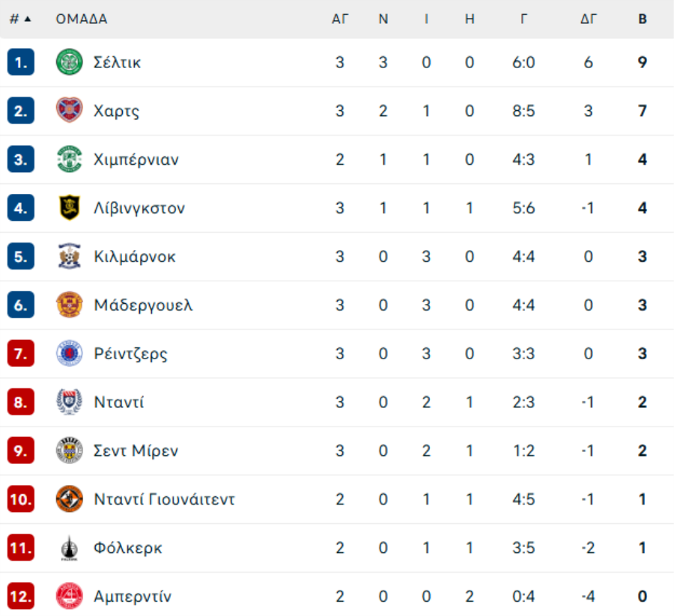The image size is (674, 616).
Task: Select the blue position badge number 1
Action: pyautogui.click(x=21, y=62)
